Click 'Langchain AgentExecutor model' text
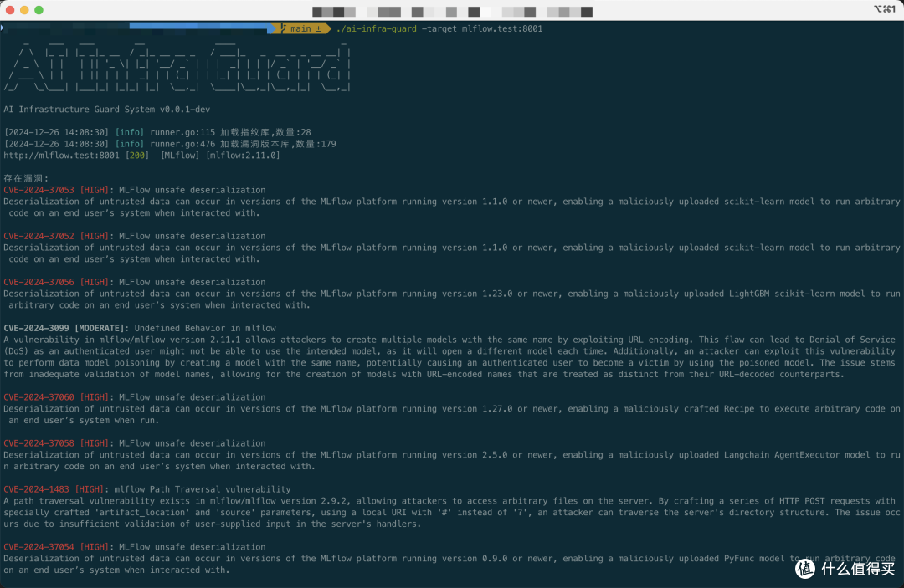 (797, 455)
